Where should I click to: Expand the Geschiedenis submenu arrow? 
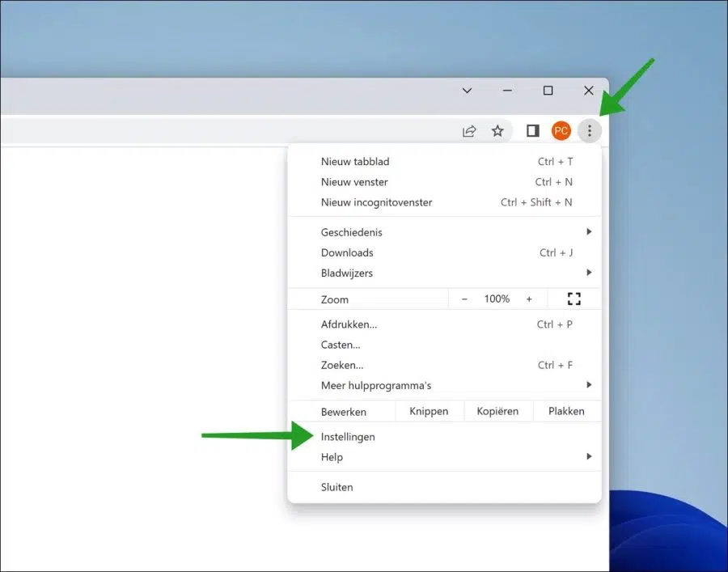(x=589, y=231)
